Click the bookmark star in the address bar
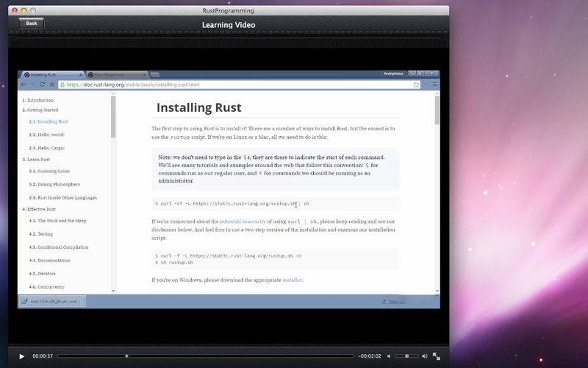This screenshot has height=368, width=588. point(416,85)
